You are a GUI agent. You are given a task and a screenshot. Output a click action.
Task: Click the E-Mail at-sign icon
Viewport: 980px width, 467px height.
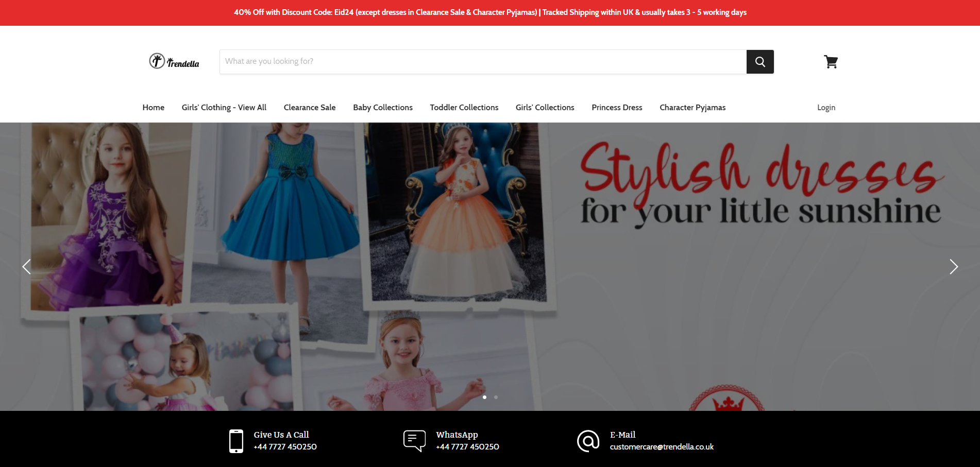click(588, 441)
